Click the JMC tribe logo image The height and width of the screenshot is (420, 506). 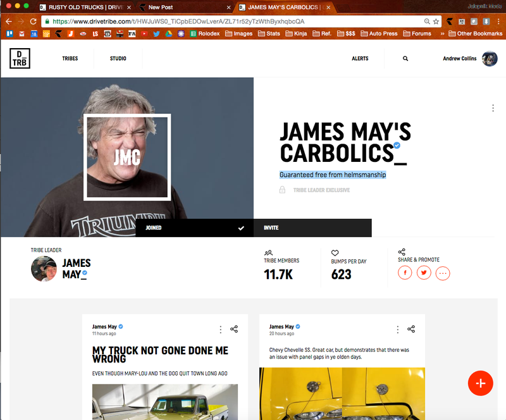pos(127,157)
